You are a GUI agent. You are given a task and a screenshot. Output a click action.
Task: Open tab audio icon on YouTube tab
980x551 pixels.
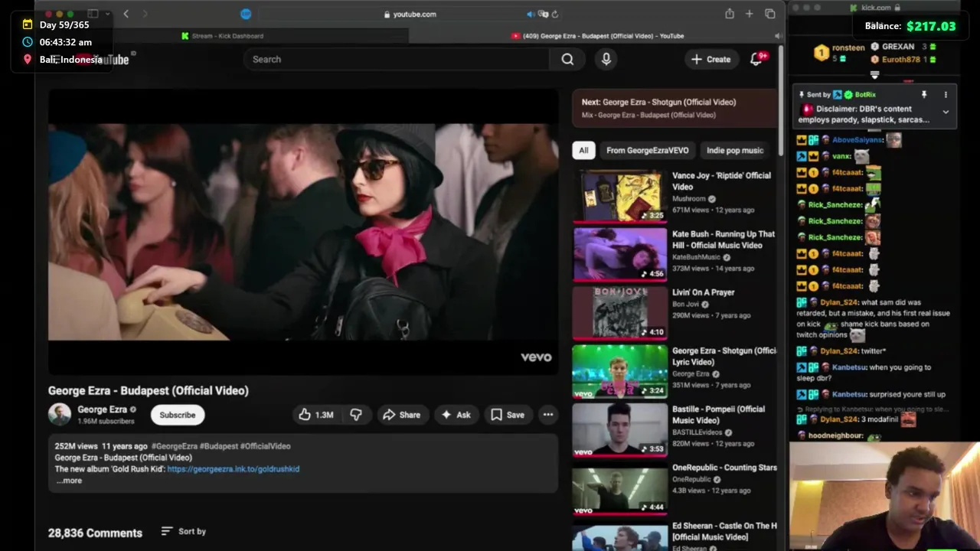tap(778, 36)
